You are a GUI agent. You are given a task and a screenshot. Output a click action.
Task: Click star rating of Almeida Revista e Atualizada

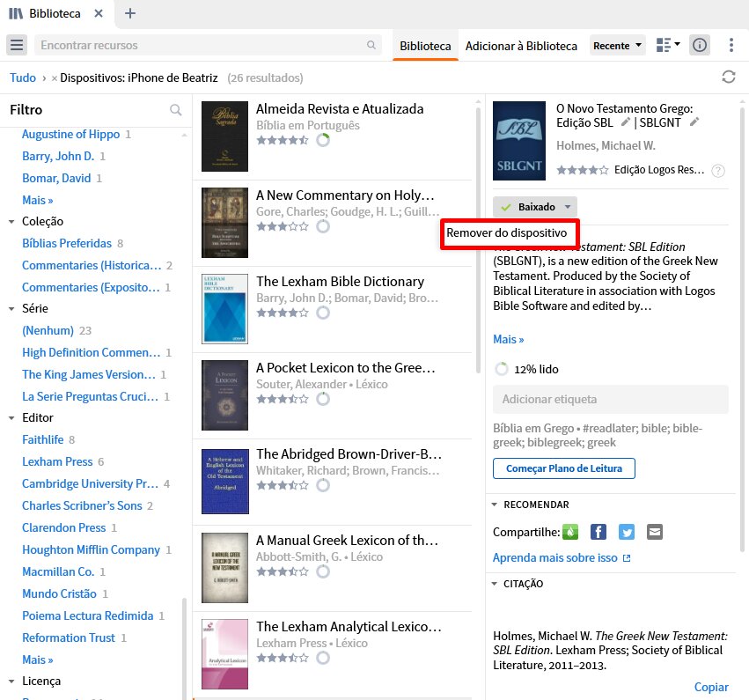(x=283, y=140)
